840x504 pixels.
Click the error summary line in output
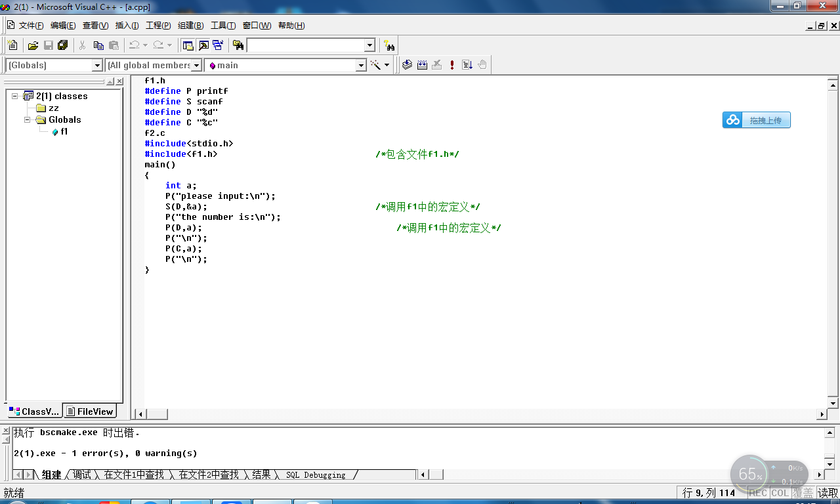click(x=105, y=453)
